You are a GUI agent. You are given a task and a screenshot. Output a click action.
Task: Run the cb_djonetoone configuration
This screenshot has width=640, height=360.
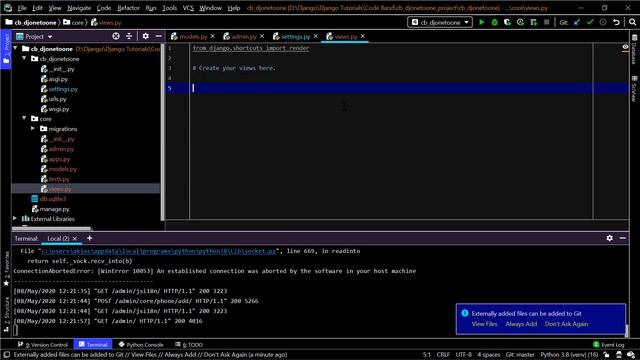coord(482,22)
